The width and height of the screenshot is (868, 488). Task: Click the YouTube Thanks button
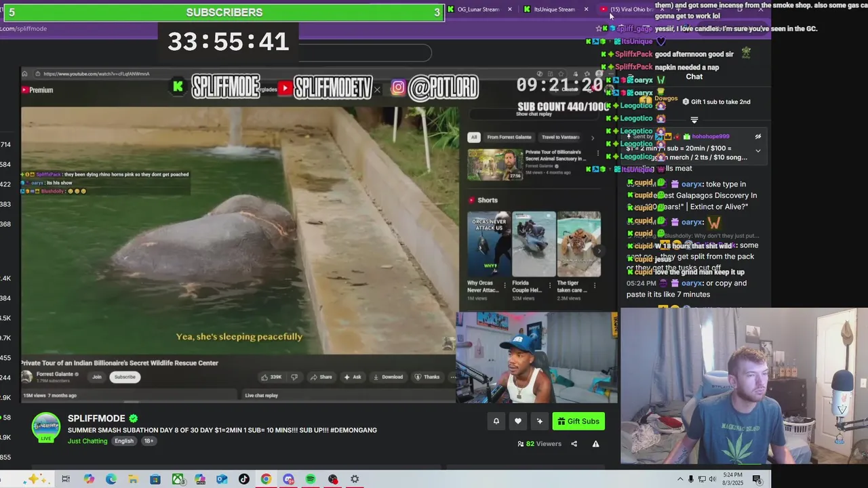427,377
